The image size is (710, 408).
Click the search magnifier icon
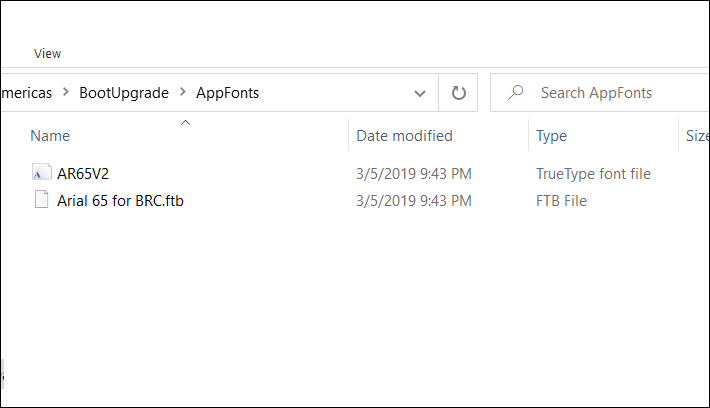(516, 93)
